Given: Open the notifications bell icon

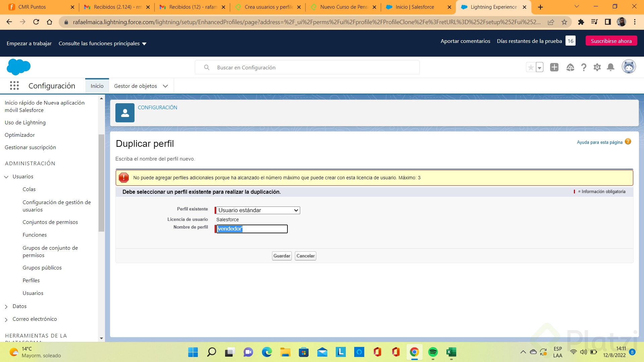Looking at the screenshot, I should (610, 67).
